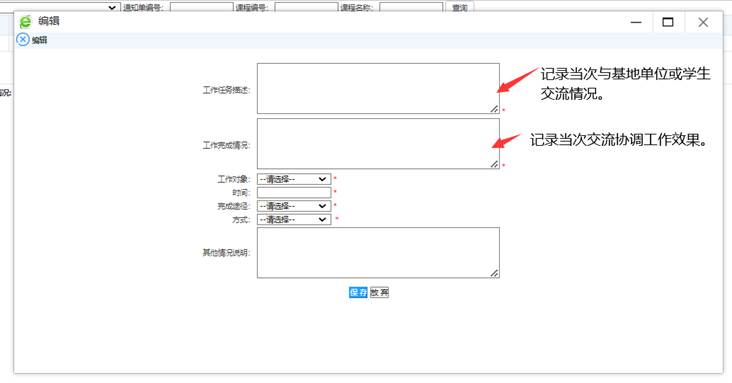Click the 其他情况说明 label text
Image resolution: width=732 pixels, height=383 pixels.
tap(226, 253)
